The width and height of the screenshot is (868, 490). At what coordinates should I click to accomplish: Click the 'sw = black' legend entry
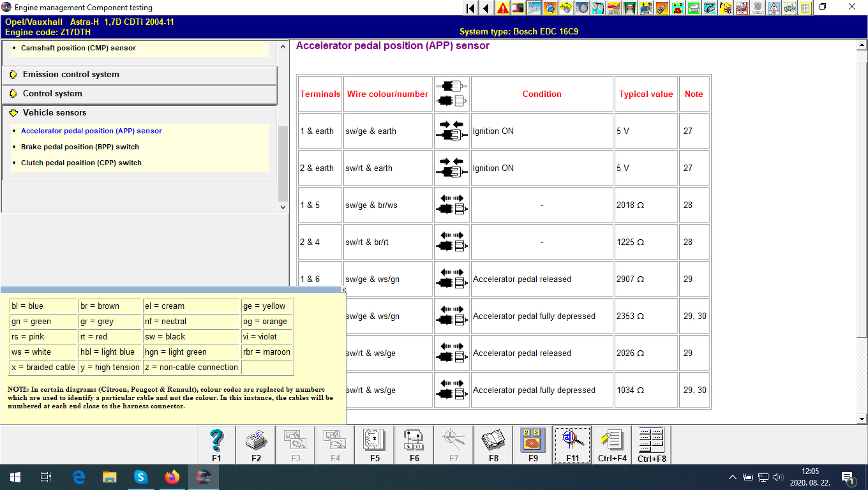(191, 337)
